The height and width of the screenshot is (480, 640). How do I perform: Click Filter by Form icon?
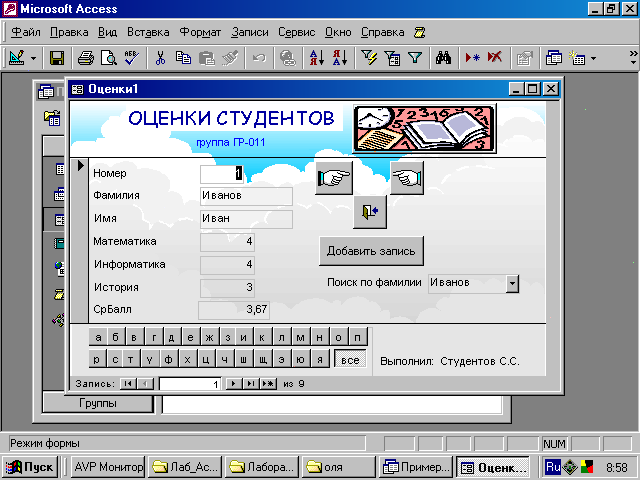pyautogui.click(x=392, y=58)
